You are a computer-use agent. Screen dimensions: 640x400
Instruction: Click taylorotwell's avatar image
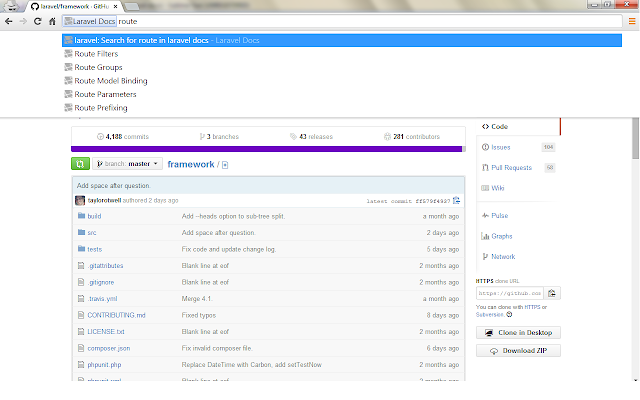[x=80, y=200]
